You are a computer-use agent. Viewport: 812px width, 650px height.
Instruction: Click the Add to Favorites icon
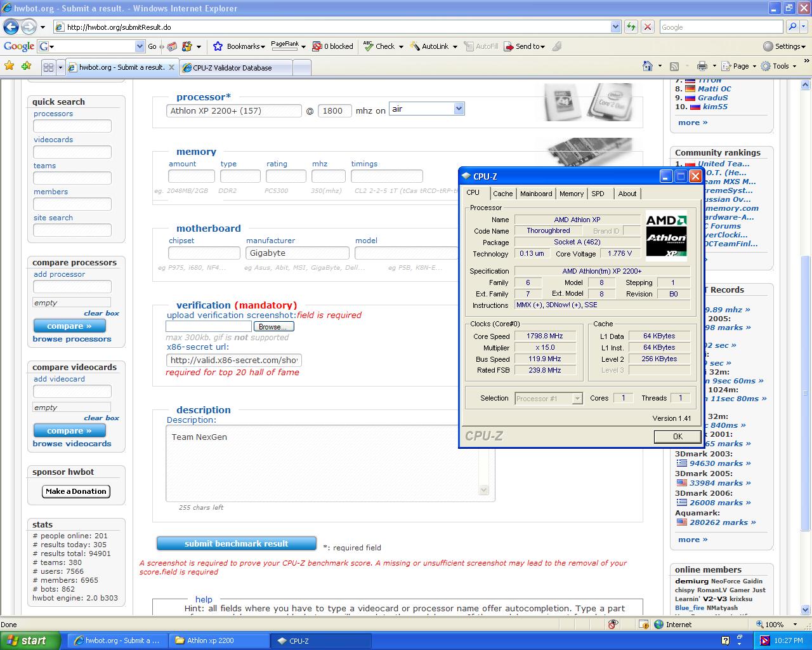click(x=26, y=66)
